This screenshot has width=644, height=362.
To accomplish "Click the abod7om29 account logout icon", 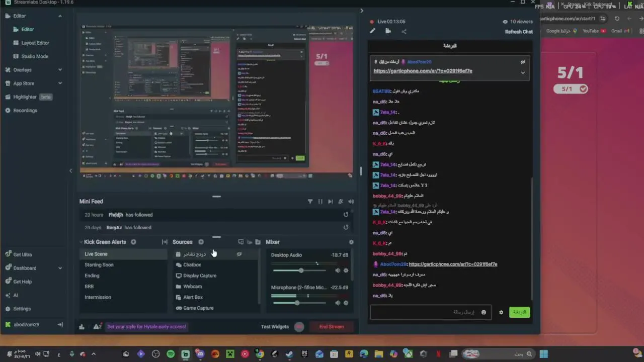I will (x=60, y=324).
